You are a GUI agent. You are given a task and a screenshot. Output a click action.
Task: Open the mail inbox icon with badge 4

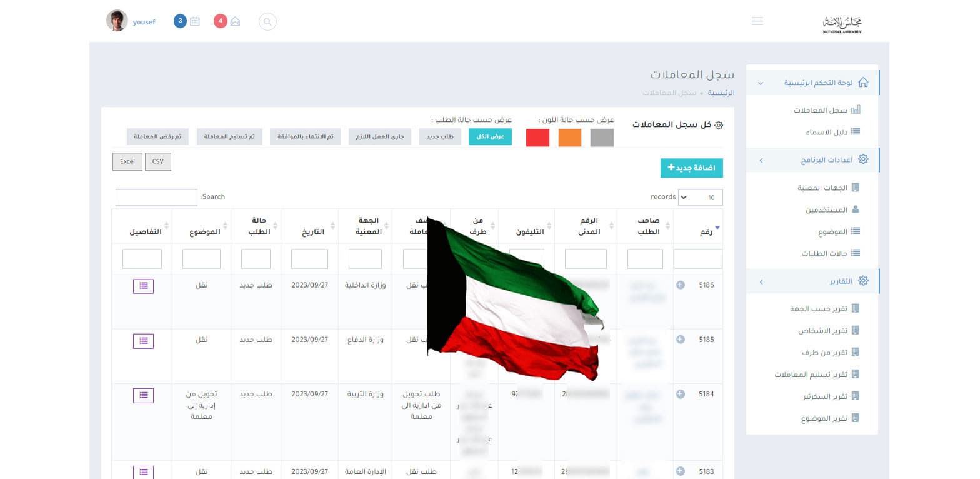pyautogui.click(x=235, y=21)
